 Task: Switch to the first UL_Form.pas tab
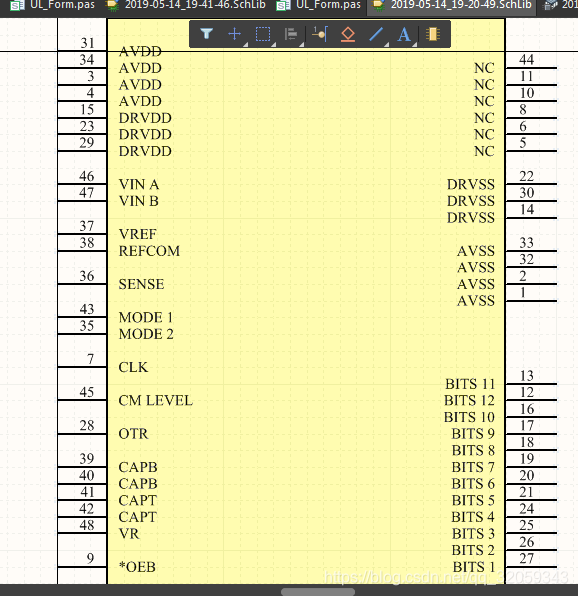point(52,5)
